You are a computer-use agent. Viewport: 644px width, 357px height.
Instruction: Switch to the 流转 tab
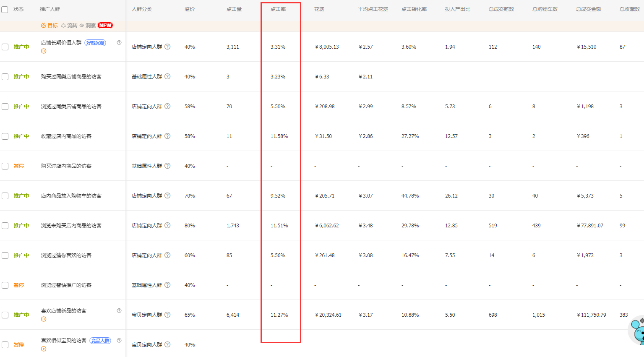pos(69,26)
